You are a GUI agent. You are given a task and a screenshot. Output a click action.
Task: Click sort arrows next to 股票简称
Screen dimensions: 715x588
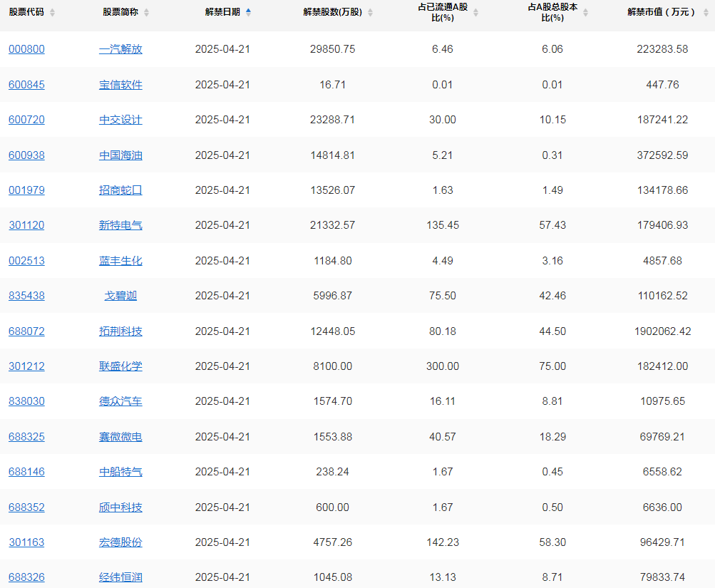click(x=146, y=12)
